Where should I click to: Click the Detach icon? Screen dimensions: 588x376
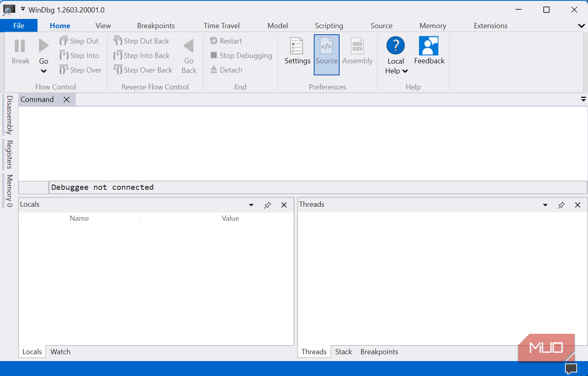point(214,69)
